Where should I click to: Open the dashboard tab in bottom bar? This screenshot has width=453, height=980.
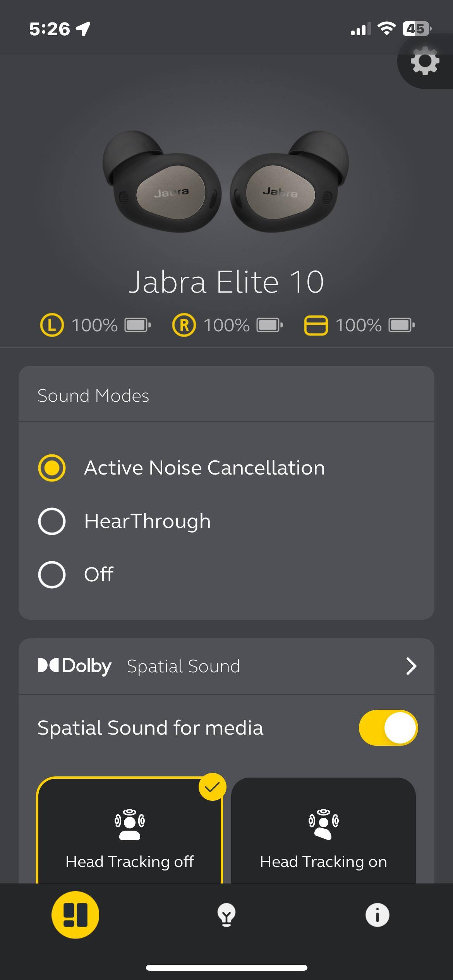coord(75,915)
